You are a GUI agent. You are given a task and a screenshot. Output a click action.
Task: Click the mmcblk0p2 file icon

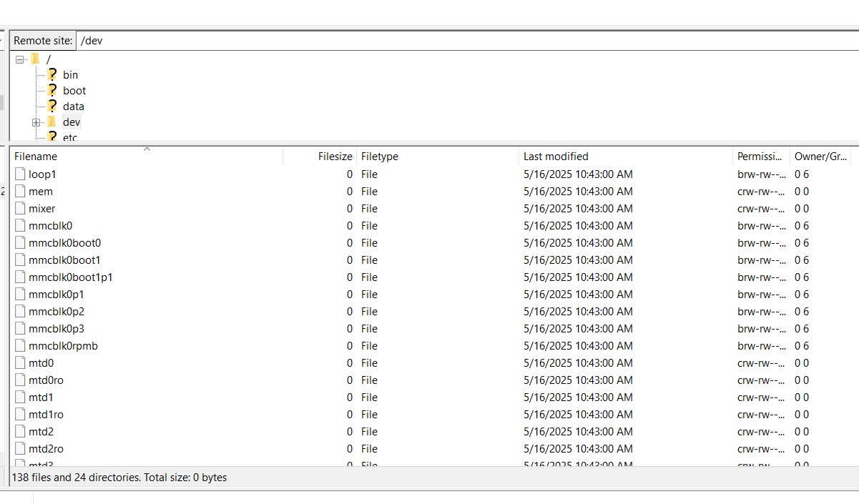point(20,311)
